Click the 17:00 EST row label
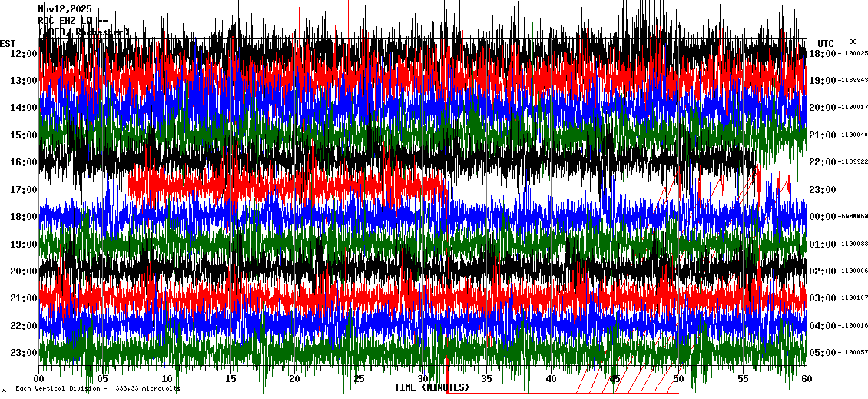Viewport: 868px width, 399px height. tap(25, 189)
